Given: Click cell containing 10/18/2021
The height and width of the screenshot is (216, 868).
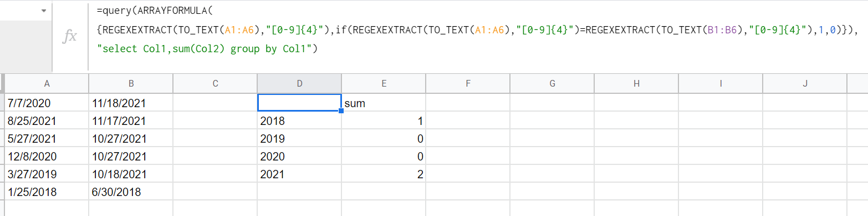Looking at the screenshot, I should tap(131, 174).
